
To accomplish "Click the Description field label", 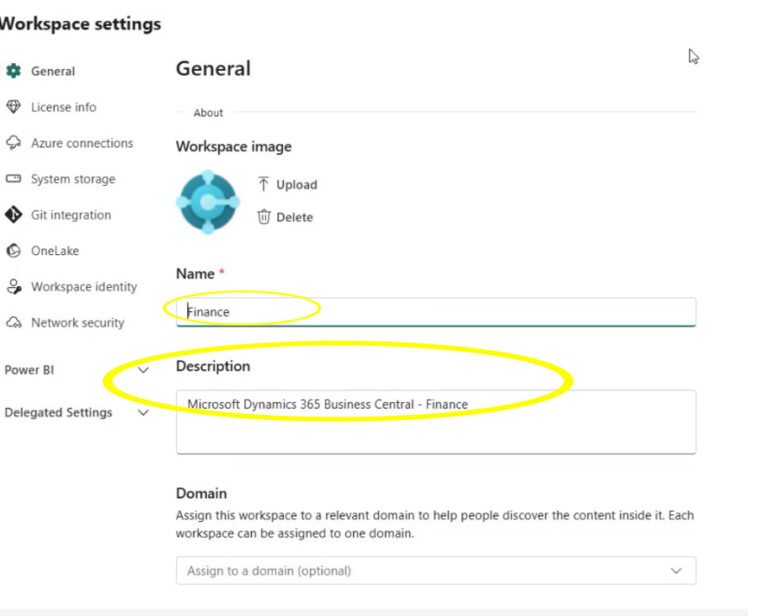I will tap(213, 366).
